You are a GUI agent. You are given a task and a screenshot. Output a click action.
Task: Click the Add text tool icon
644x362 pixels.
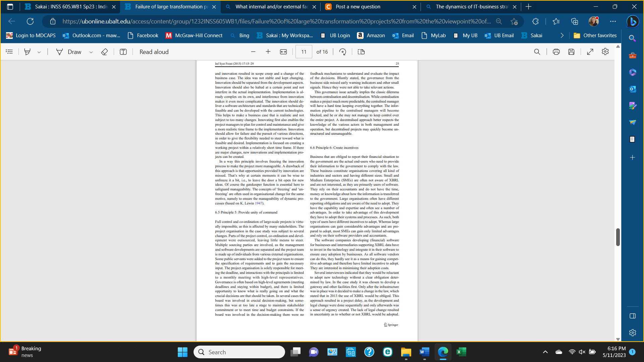123,52
